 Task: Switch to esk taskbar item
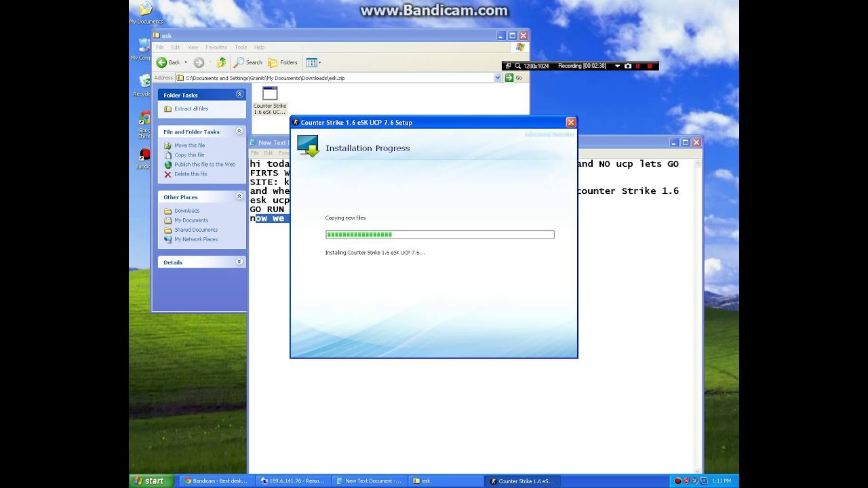click(448, 481)
